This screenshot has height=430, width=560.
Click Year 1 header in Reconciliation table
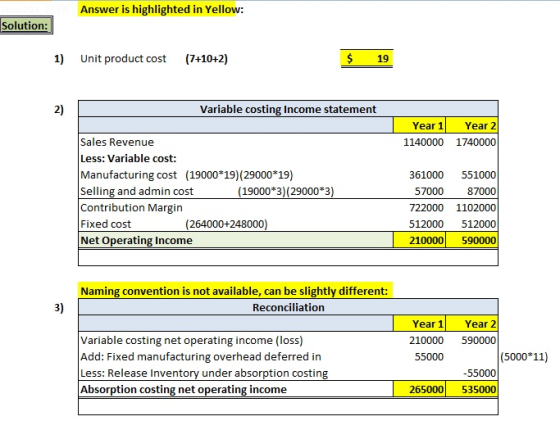tap(420, 324)
